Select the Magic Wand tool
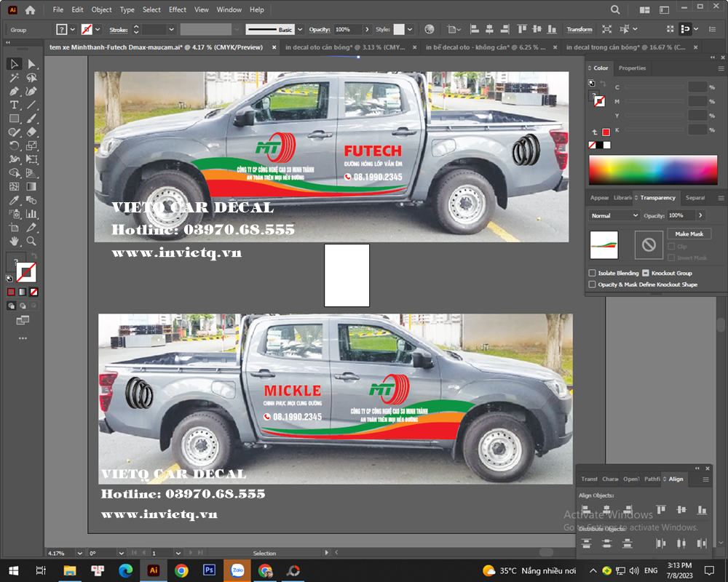Viewport: 728px width, 582px height. tap(14, 78)
